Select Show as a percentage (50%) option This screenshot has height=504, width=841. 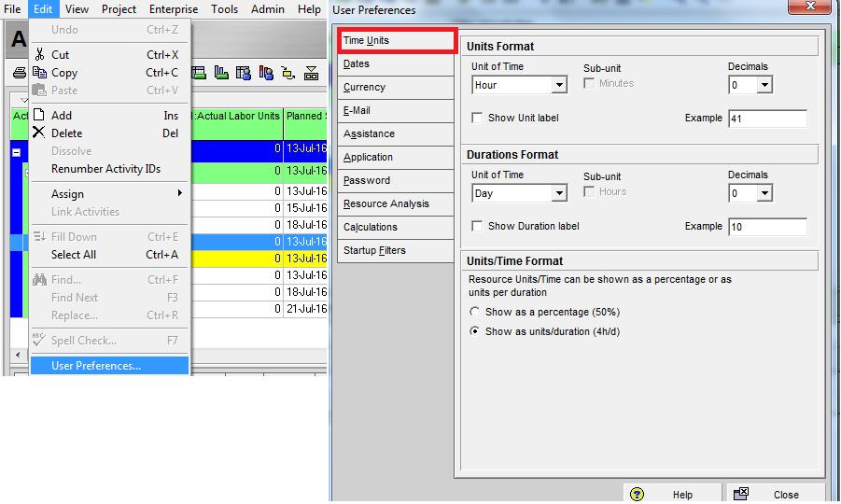475,312
